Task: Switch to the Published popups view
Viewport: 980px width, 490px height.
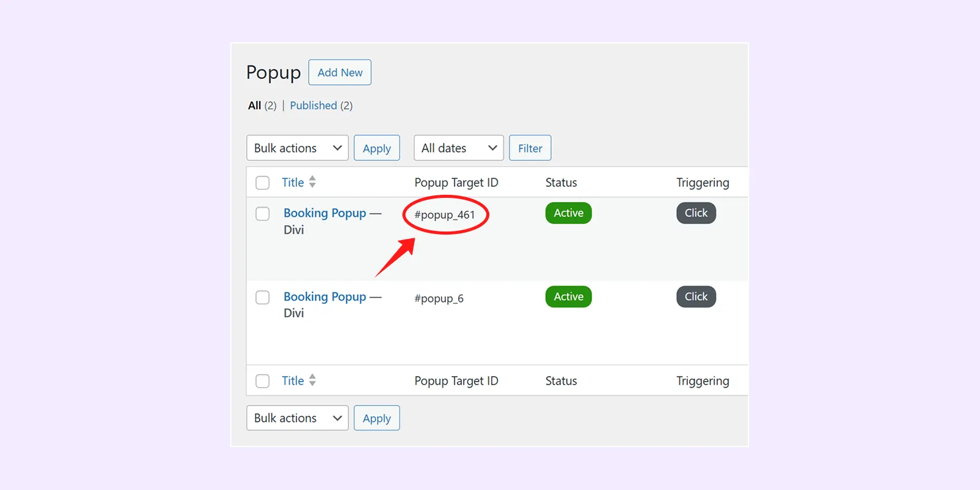Action: pyautogui.click(x=313, y=105)
